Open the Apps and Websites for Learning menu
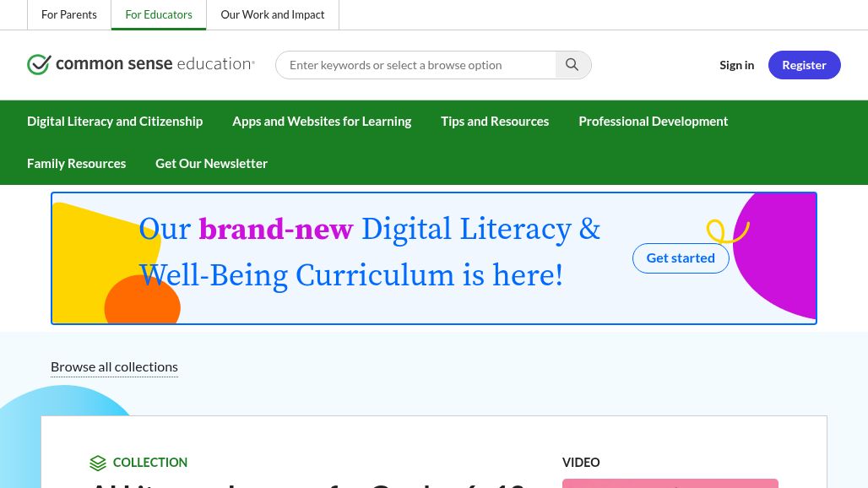The image size is (868, 488). pyautogui.click(x=322, y=121)
